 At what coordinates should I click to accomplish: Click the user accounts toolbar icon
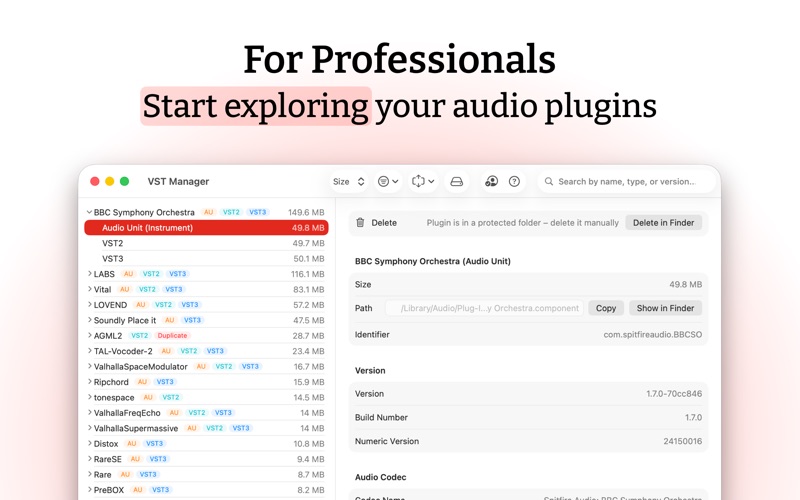coord(491,182)
